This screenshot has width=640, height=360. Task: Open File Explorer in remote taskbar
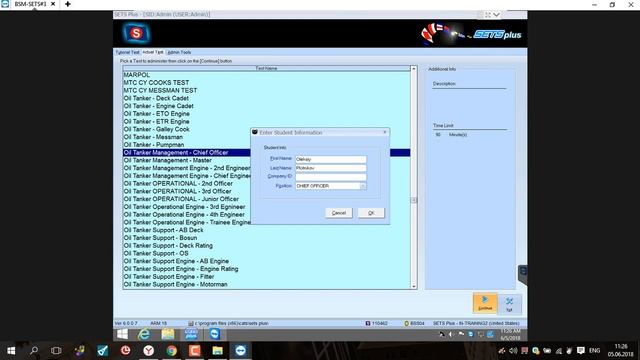(168, 334)
